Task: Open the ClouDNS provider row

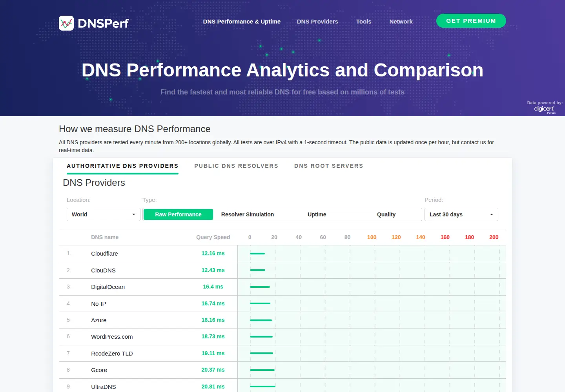Action: coord(282,270)
